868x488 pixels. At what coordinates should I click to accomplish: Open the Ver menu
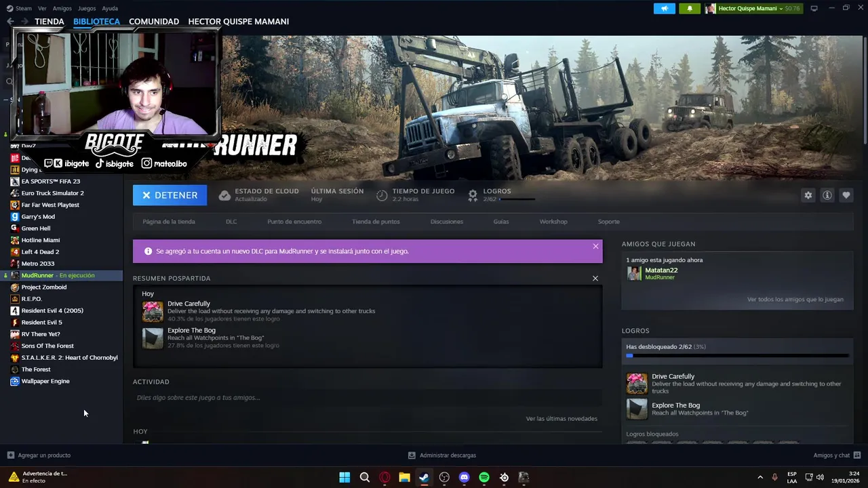click(x=42, y=8)
